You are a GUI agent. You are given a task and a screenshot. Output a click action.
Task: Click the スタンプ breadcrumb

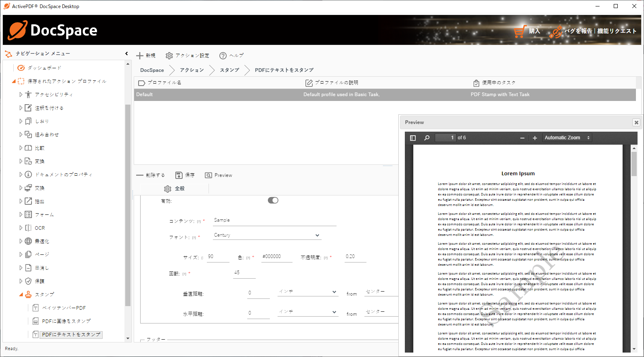click(229, 70)
